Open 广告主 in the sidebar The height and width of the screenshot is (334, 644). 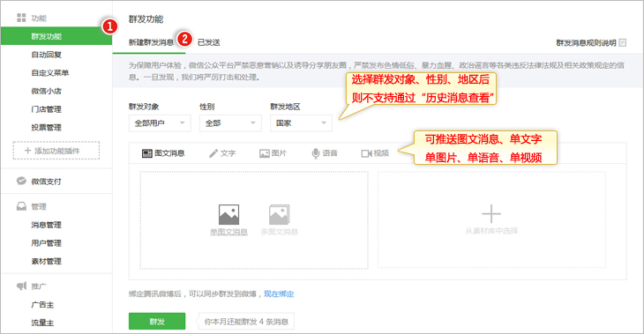click(x=42, y=304)
